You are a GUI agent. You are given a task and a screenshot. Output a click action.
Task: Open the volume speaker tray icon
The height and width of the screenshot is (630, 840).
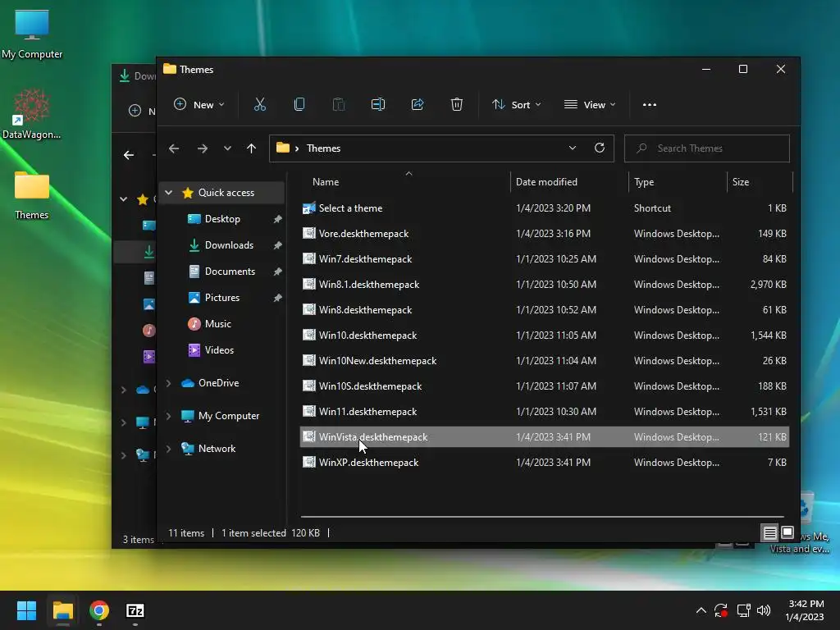pos(764,610)
